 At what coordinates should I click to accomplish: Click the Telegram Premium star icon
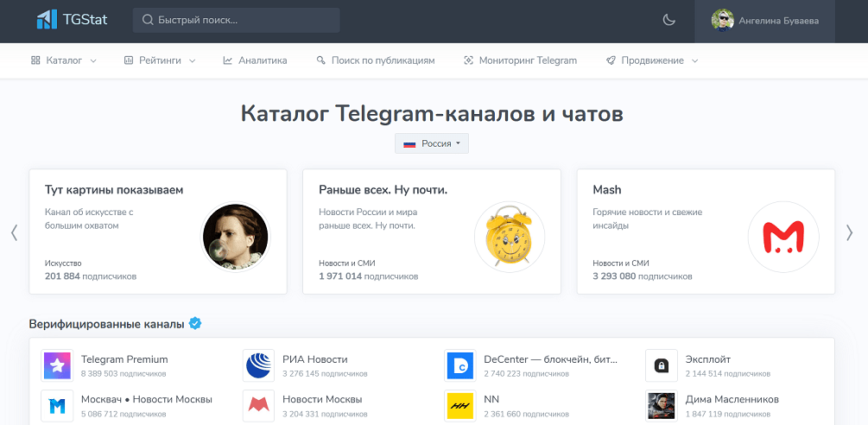click(x=57, y=365)
